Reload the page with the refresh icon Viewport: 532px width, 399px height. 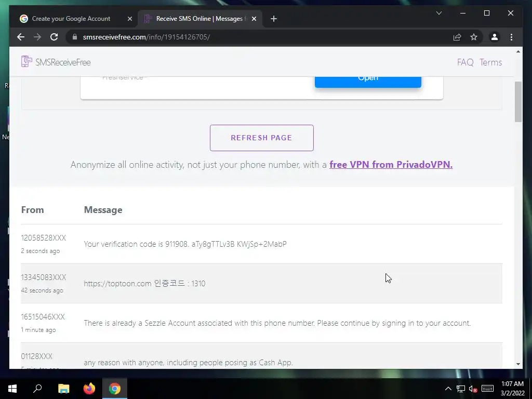54,37
